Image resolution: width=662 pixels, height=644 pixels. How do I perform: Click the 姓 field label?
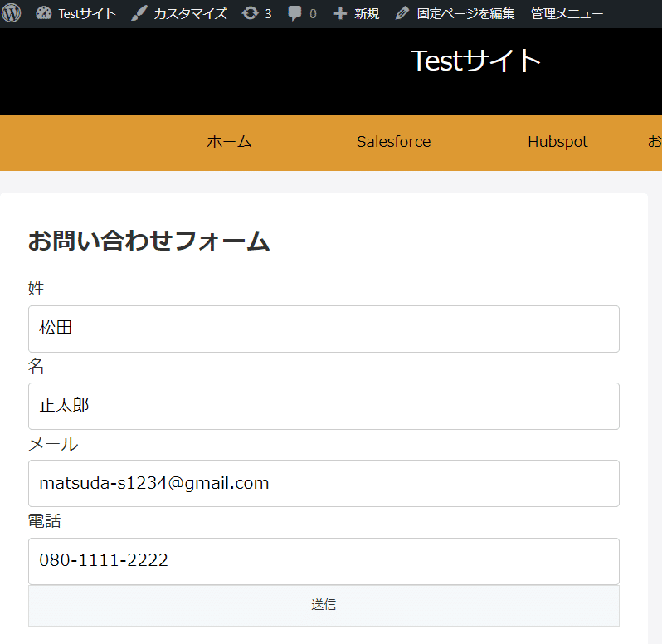pyautogui.click(x=36, y=289)
